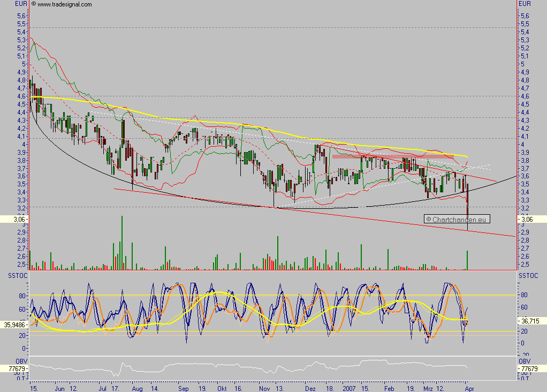Screen dimensions: 547x392
Task: Select the Mrz 12. date marker
Action: pos(436,387)
